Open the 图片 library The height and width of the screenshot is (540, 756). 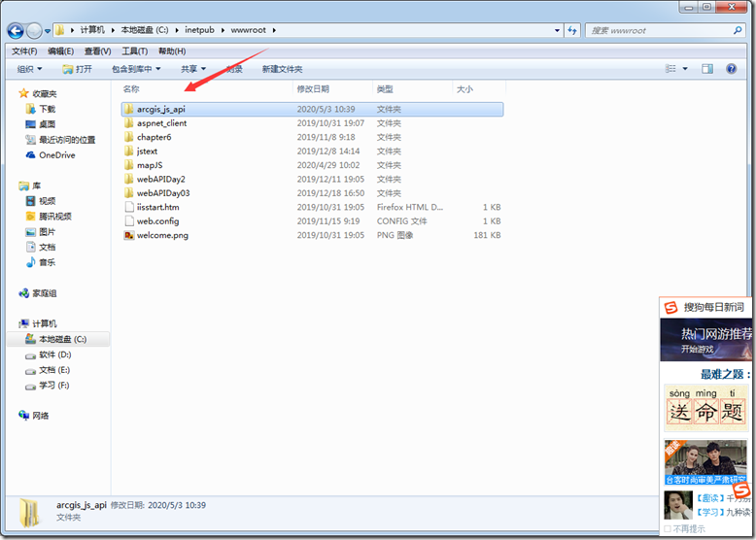(41, 232)
